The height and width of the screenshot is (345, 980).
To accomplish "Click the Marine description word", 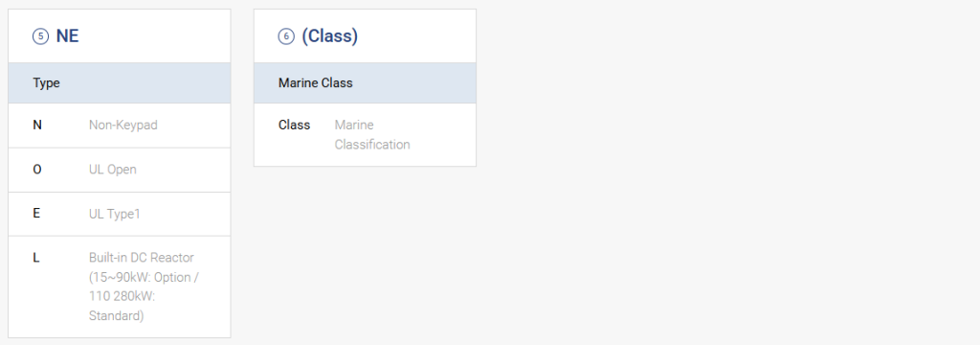I will [354, 125].
